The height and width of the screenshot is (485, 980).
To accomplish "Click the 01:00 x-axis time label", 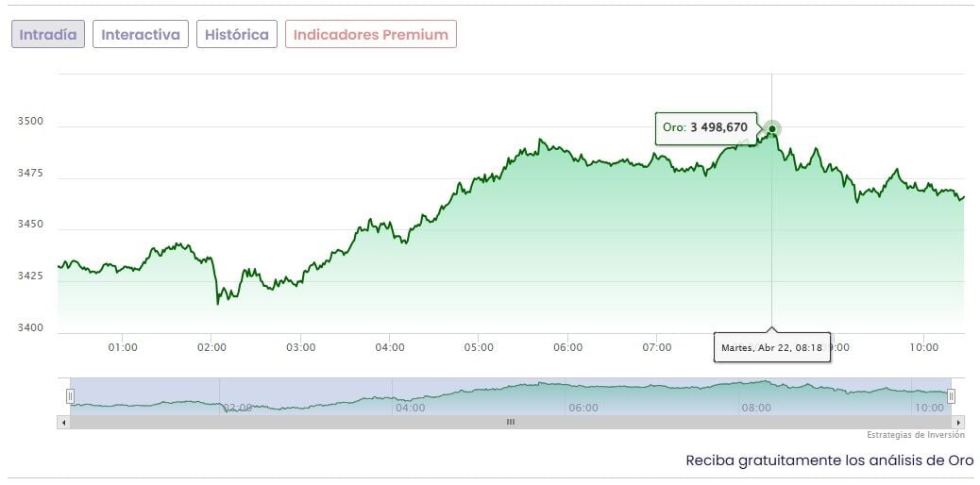I will click(x=123, y=347).
